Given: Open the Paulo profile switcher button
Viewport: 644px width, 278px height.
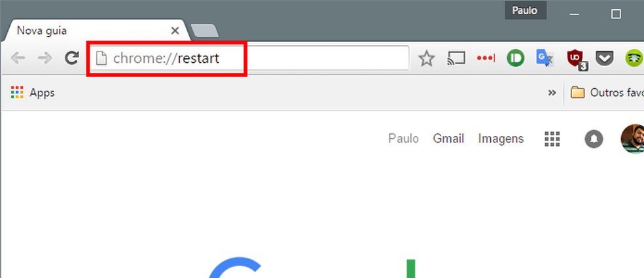Looking at the screenshot, I should 526,10.
